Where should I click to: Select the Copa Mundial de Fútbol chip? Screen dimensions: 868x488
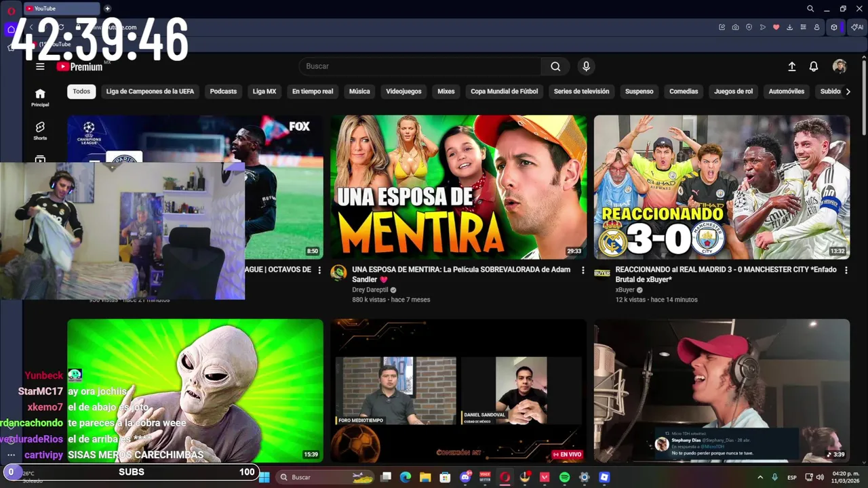(505, 91)
